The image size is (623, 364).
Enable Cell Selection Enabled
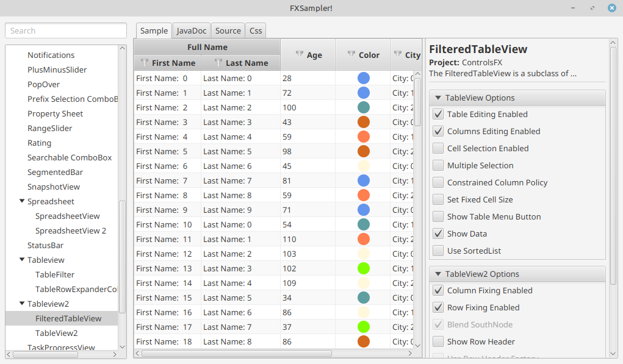point(438,148)
